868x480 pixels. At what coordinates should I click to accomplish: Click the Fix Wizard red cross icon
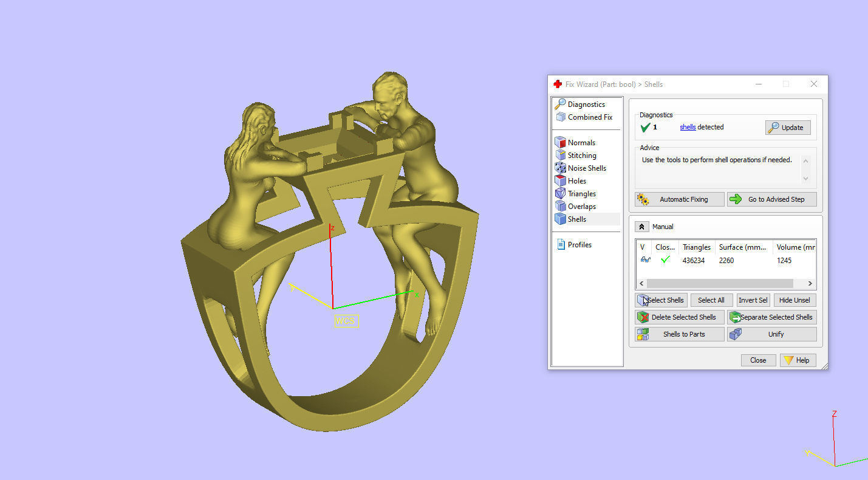(x=558, y=84)
